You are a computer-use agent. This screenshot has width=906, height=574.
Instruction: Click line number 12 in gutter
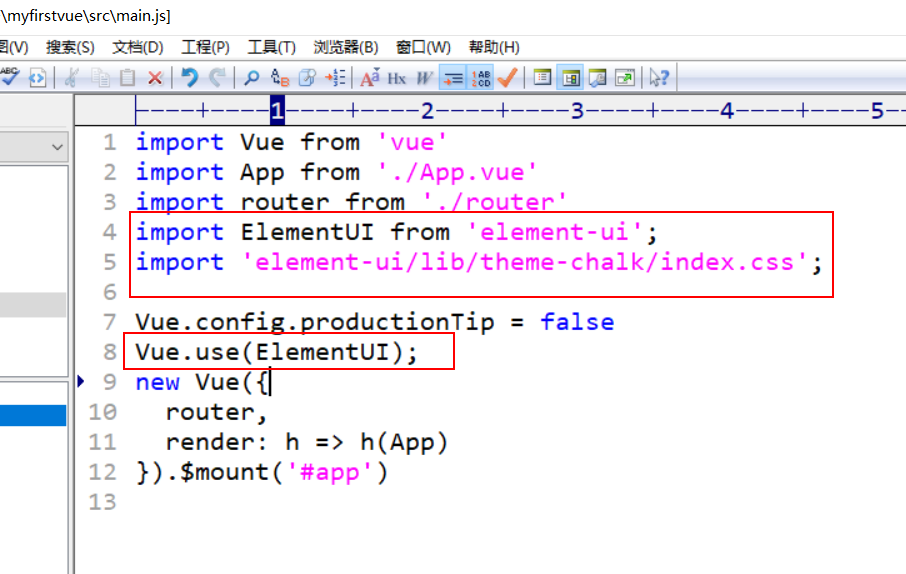coord(102,472)
